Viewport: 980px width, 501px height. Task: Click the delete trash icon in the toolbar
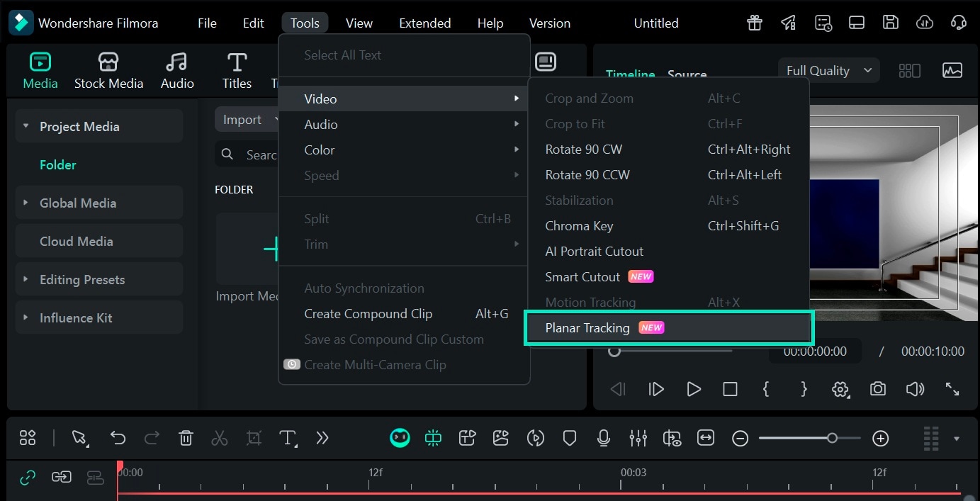[186, 438]
